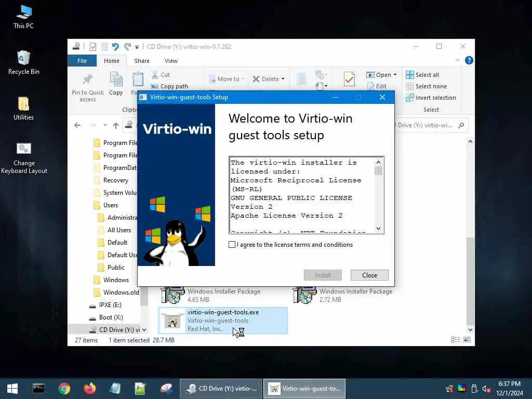Open Recycle Bin desktop icon
This screenshot has height=399, width=532.
(23, 63)
